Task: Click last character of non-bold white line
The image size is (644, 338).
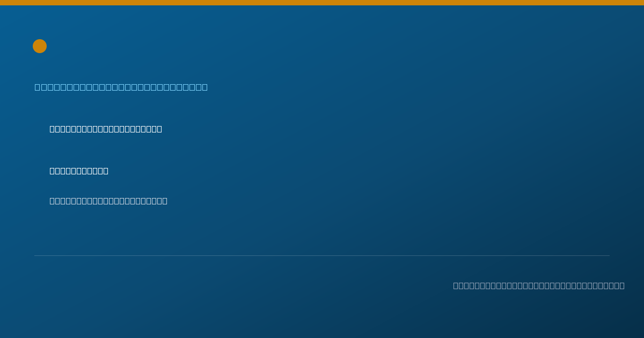Action: click(165, 201)
